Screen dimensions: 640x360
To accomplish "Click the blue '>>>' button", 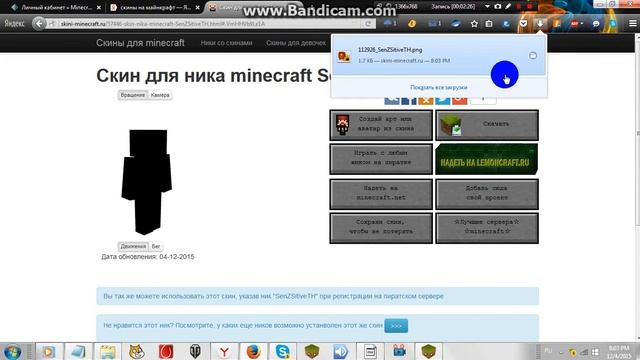I will pyautogui.click(x=396, y=326).
